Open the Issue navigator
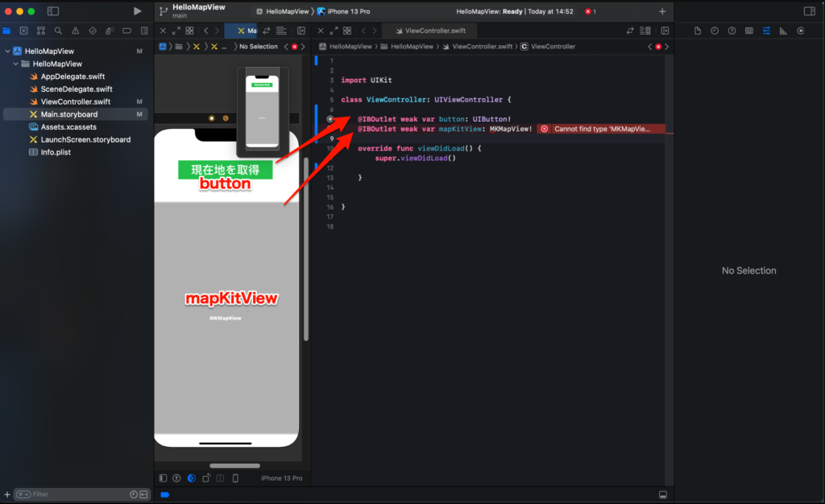 click(x=74, y=30)
